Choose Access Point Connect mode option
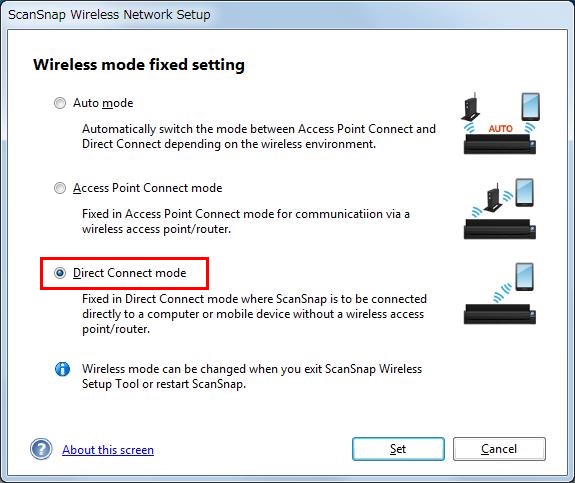Screen dimensions: 575x483 (60, 188)
